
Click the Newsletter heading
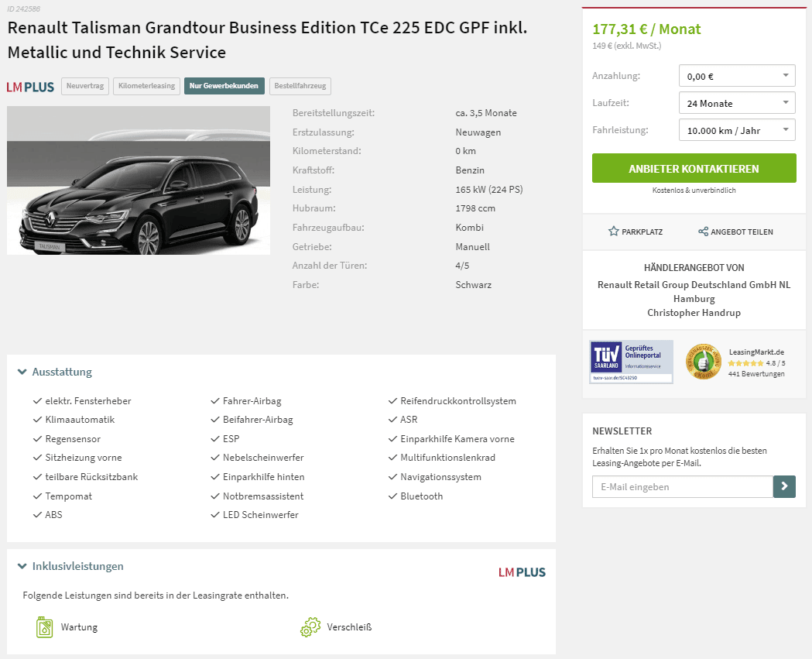pos(622,431)
